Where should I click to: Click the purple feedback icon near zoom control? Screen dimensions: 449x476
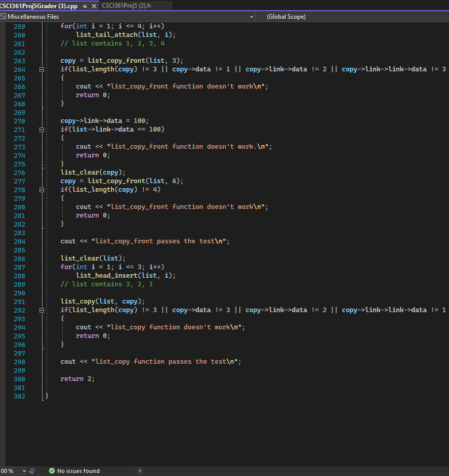[x=31, y=471]
